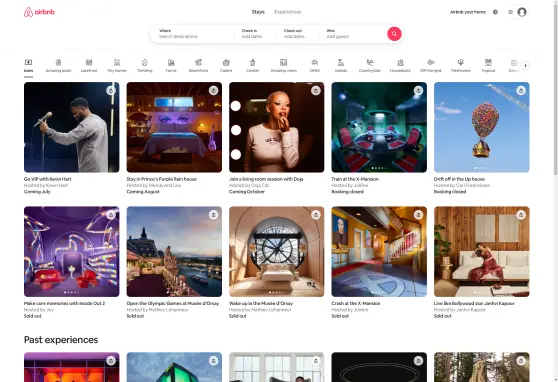The width and height of the screenshot is (558, 382).
Task: Open the Castles category
Action: [x=253, y=66]
